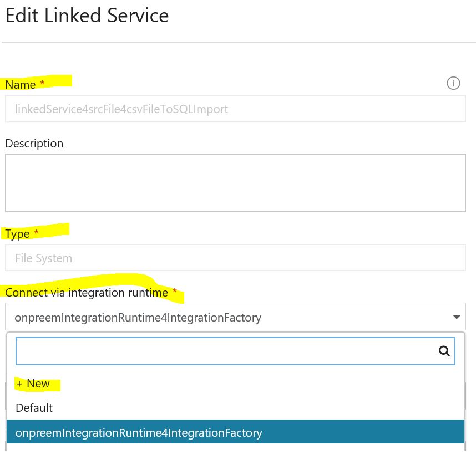Focus the dropdown search field

235,351
